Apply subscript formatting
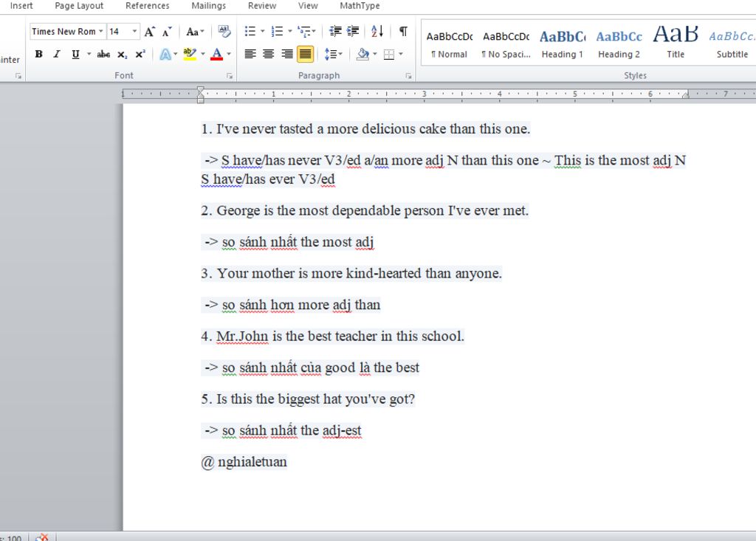Image resolution: width=756 pixels, height=541 pixels. (x=123, y=54)
